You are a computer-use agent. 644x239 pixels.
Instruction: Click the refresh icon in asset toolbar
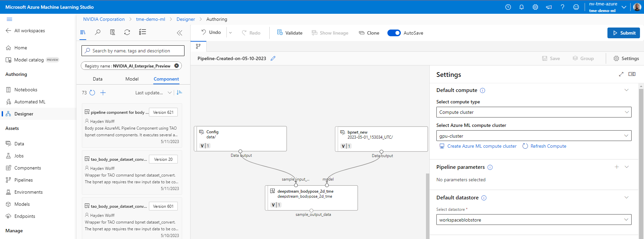(x=127, y=32)
